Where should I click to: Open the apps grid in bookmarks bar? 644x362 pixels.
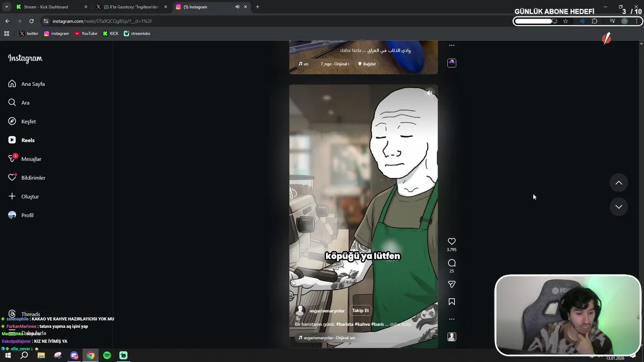7,34
